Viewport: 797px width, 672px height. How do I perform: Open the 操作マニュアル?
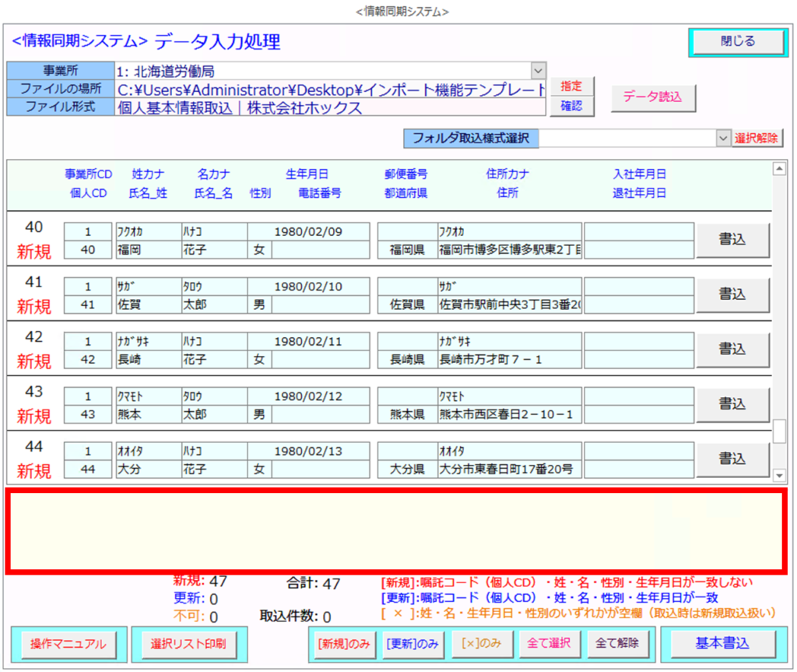(x=68, y=644)
